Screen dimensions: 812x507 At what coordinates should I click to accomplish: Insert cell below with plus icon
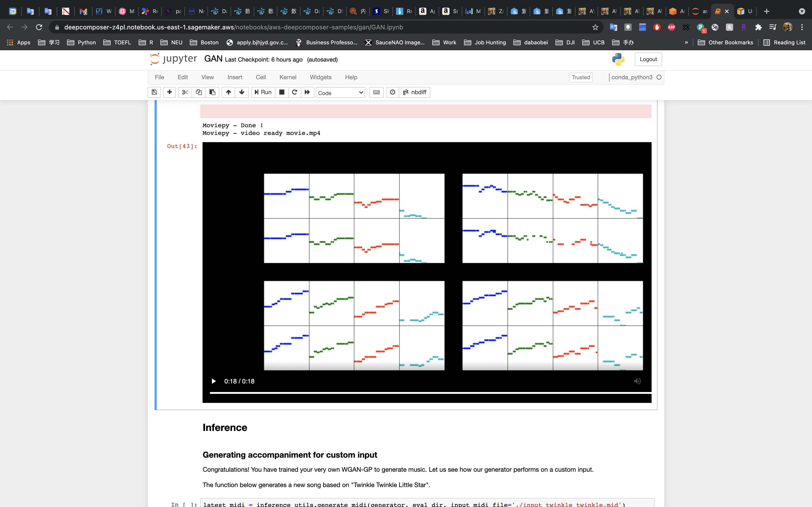169,92
